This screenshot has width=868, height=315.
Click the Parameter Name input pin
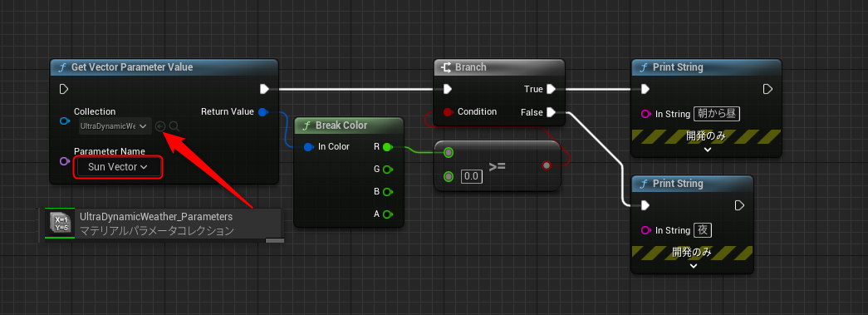tap(65, 161)
